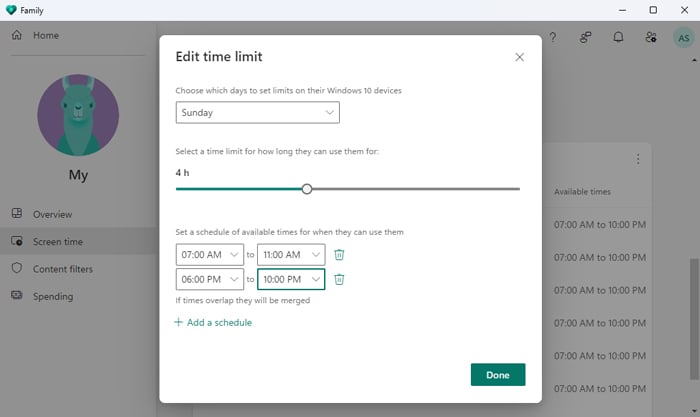Minimize the Family window
The width and height of the screenshot is (700, 417).
pos(622,10)
